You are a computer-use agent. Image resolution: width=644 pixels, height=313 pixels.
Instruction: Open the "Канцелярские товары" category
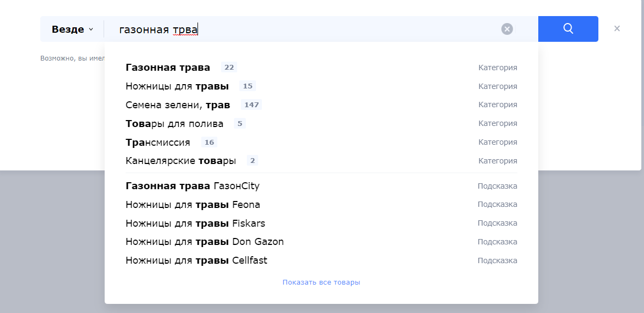(181, 161)
